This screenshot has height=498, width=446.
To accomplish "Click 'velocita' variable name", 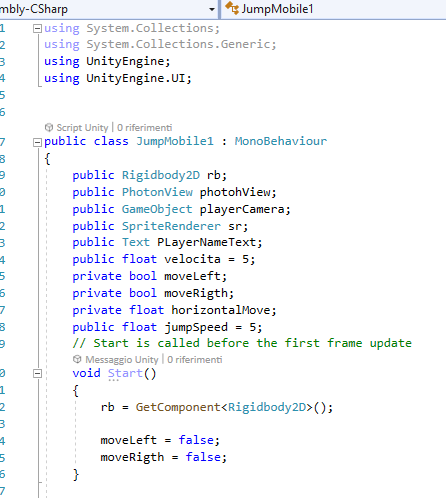I will [x=192, y=259].
